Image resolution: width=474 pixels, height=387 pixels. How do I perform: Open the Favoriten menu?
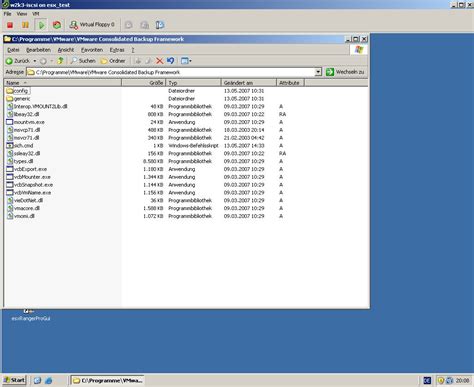(x=92, y=50)
